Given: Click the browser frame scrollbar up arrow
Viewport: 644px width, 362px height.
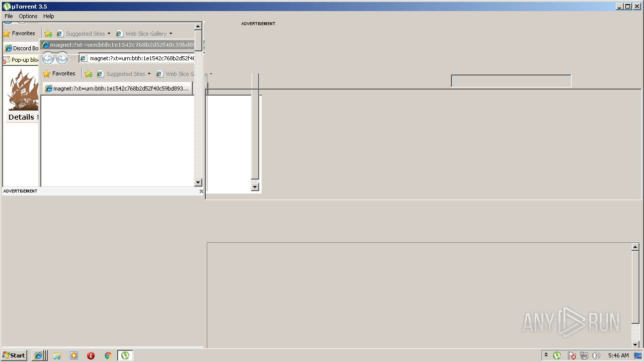Looking at the screenshot, I should point(198,26).
